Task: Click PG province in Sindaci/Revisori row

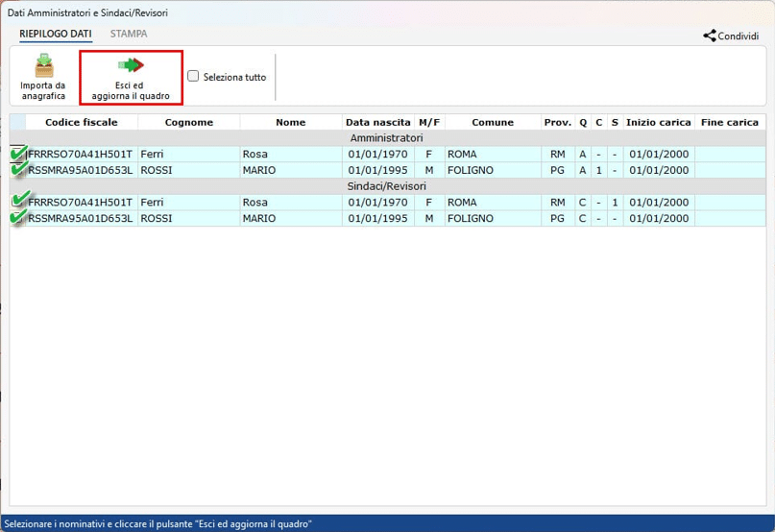Action: [x=557, y=218]
